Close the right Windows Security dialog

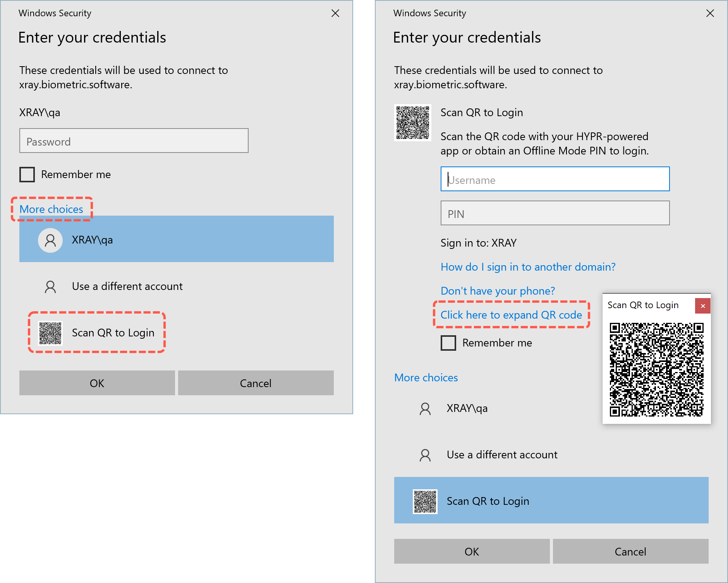(x=710, y=13)
